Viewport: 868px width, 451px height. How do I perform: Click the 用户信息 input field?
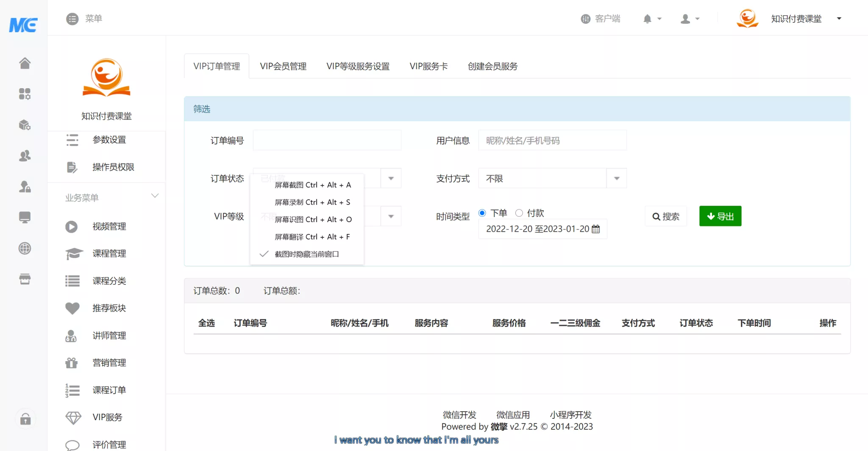553,140
